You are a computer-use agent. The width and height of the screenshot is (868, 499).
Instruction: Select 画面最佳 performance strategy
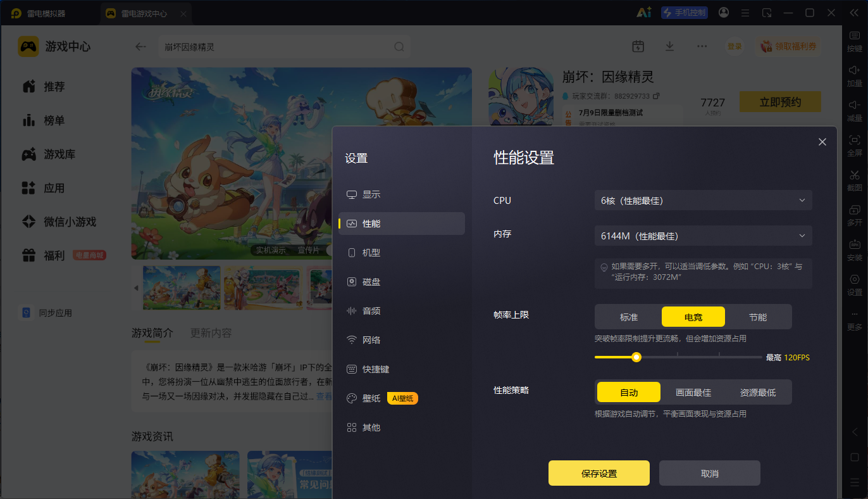[x=693, y=392]
